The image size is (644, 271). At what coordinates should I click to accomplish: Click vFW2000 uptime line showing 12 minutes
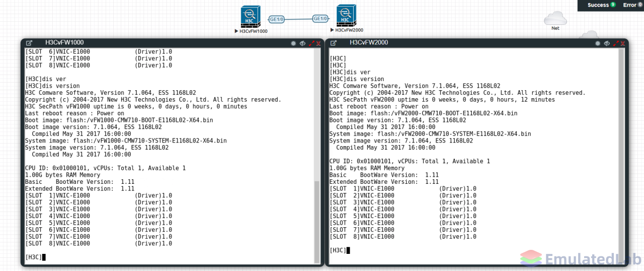tap(442, 100)
